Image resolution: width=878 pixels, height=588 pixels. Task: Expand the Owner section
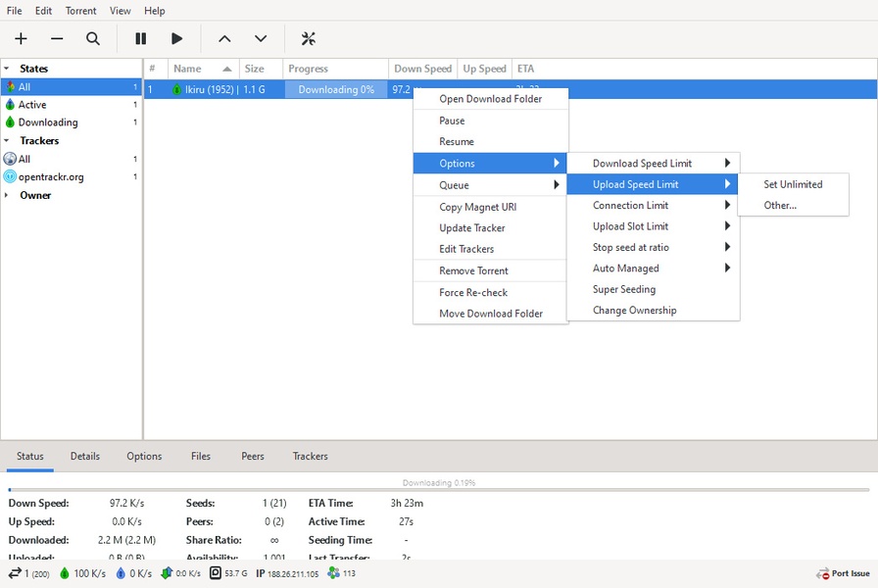pyautogui.click(x=7, y=195)
